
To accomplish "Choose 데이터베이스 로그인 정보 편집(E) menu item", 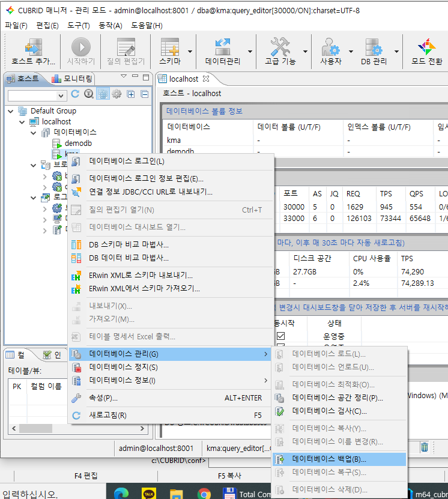I will point(171,178).
